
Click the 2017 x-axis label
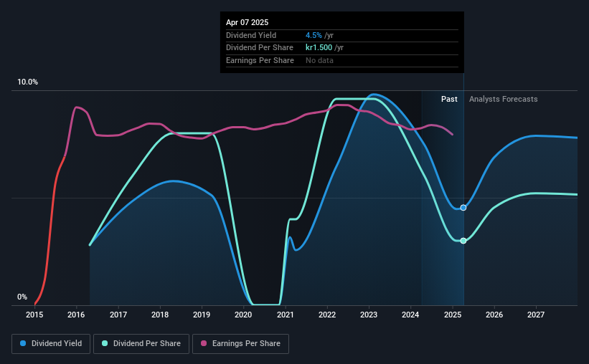tap(118, 315)
